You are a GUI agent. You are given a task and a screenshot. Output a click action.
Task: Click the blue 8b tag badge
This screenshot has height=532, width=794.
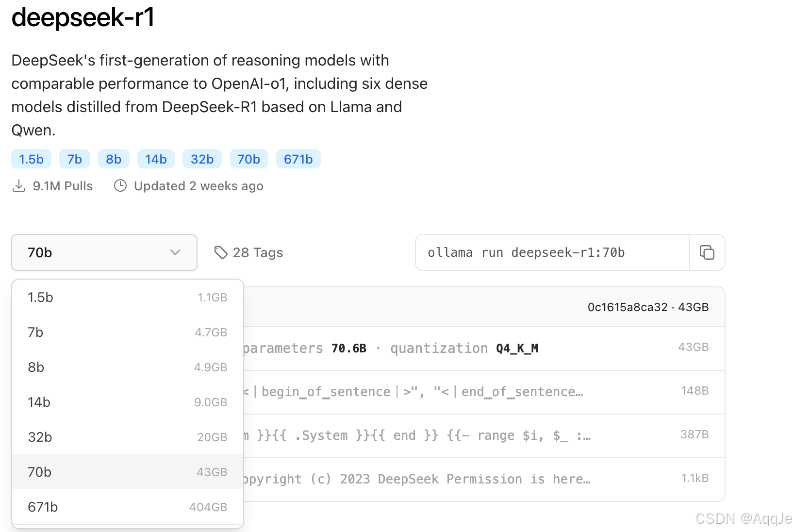tap(114, 159)
